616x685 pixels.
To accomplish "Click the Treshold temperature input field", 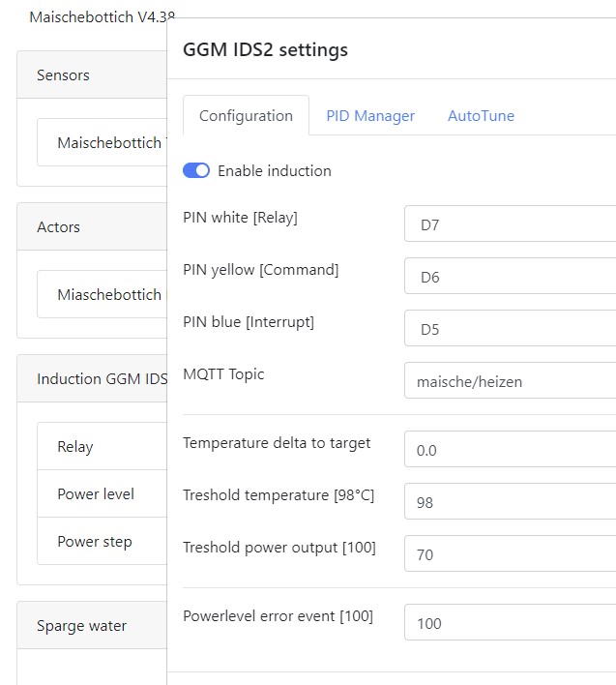I will coord(510,502).
